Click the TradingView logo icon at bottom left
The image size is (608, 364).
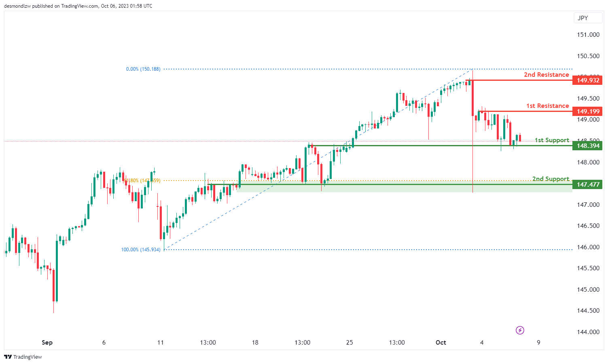pos(8,357)
